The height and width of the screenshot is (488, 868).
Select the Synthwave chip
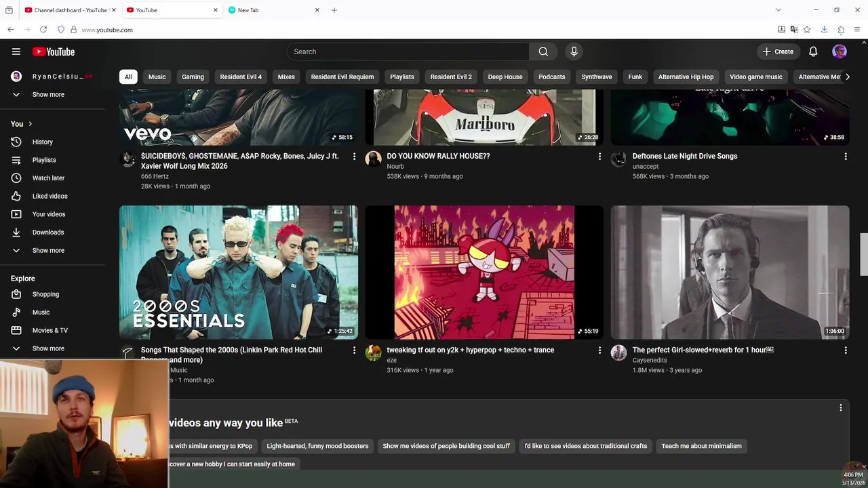pyautogui.click(x=597, y=77)
